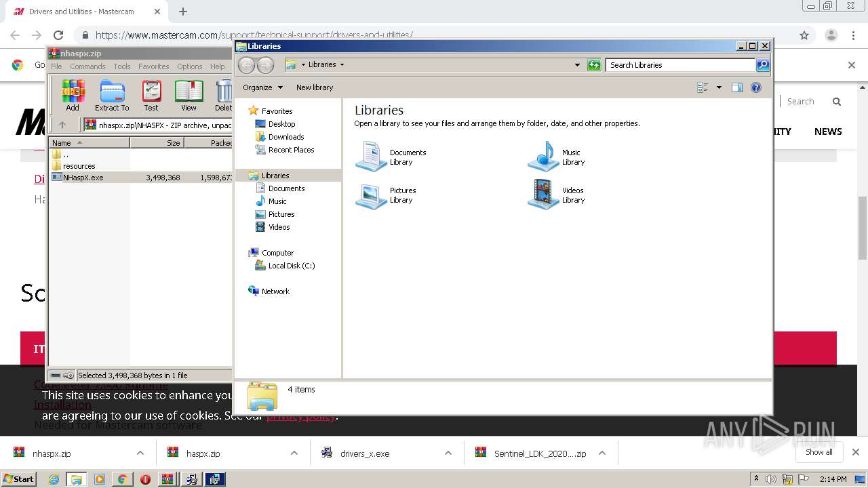This screenshot has height=488, width=868.
Task: Close the Chrome downloads bar
Action: [855, 452]
